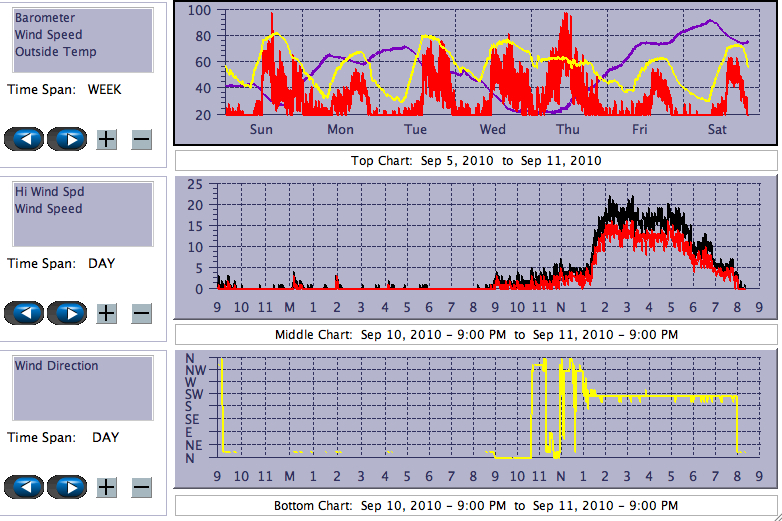Advance the middle chart forward one day
This screenshot has width=782, height=521.
68,313
